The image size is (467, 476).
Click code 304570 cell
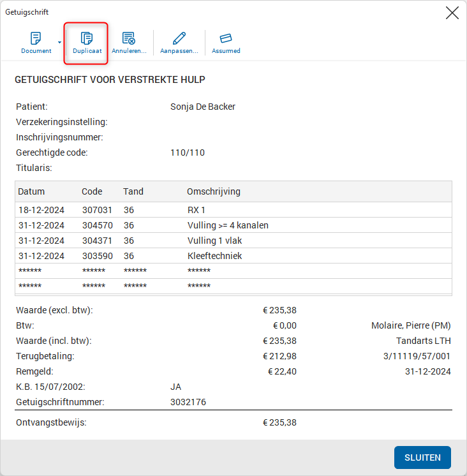(98, 225)
